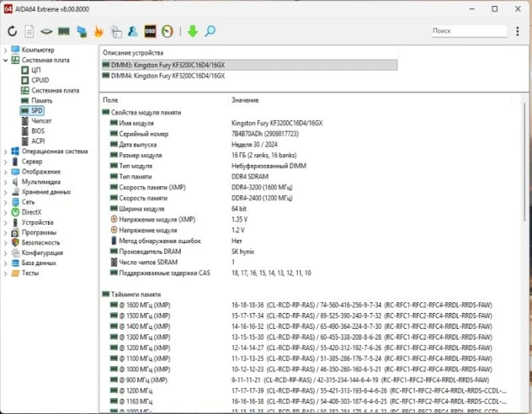The height and width of the screenshot is (414, 532).
Task: Click the green download arrow icon
Action: click(x=193, y=31)
